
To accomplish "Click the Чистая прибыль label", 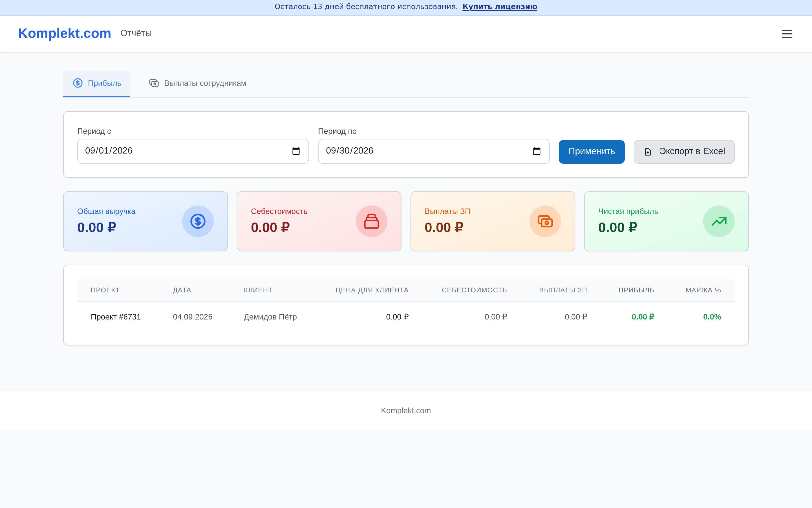I will pyautogui.click(x=628, y=211).
